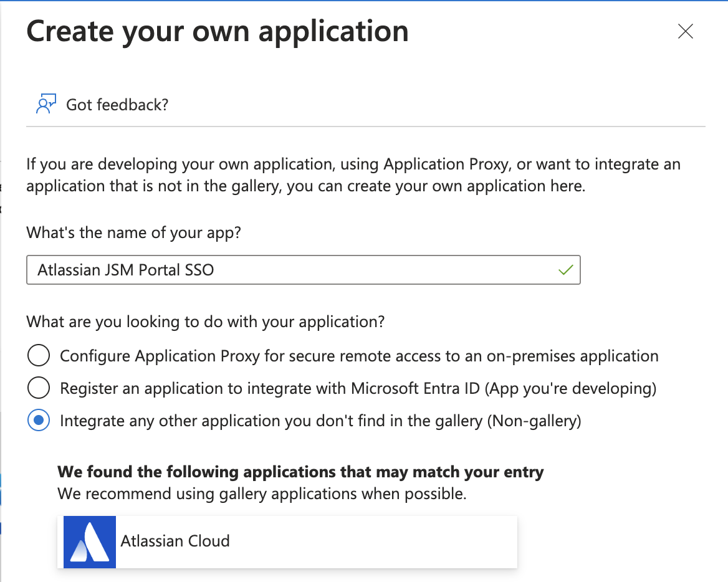Click the Atlassian Cloud logo icon

point(87,541)
